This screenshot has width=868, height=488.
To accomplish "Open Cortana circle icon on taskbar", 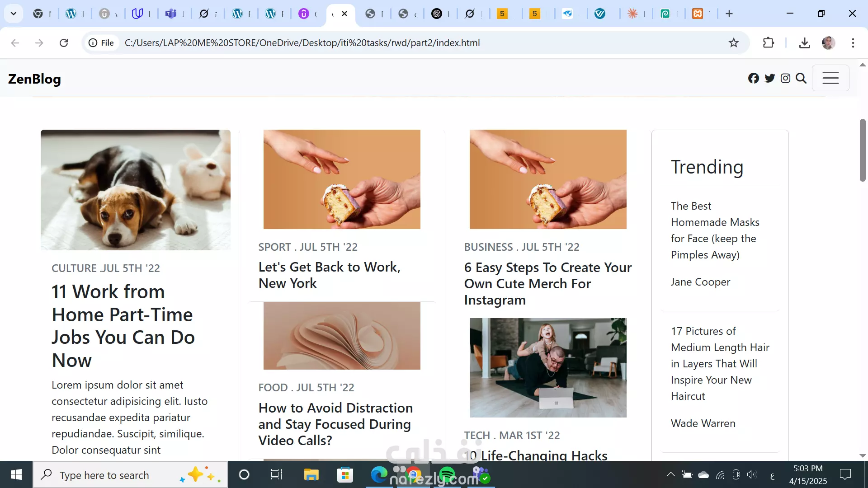I will pyautogui.click(x=244, y=474).
